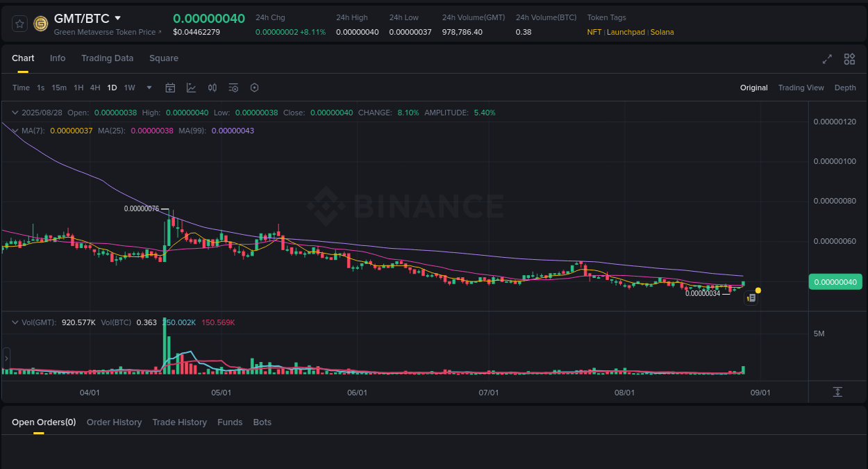Screen dimensions: 868x469
Task: Click the MA(25) value 0.00000038
Action: pos(152,131)
